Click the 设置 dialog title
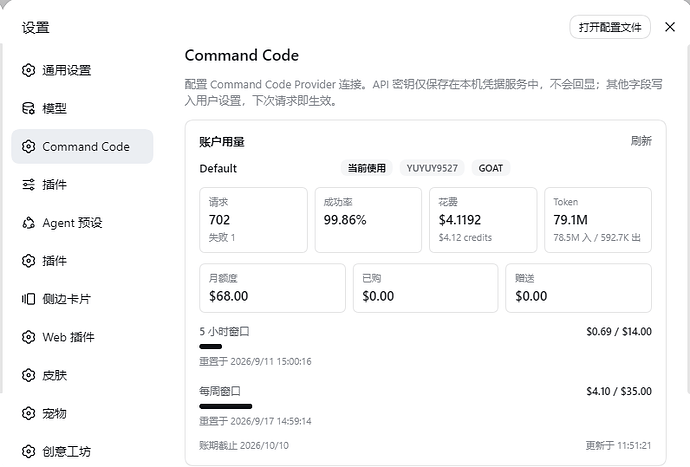The width and height of the screenshot is (690, 467). click(x=36, y=27)
